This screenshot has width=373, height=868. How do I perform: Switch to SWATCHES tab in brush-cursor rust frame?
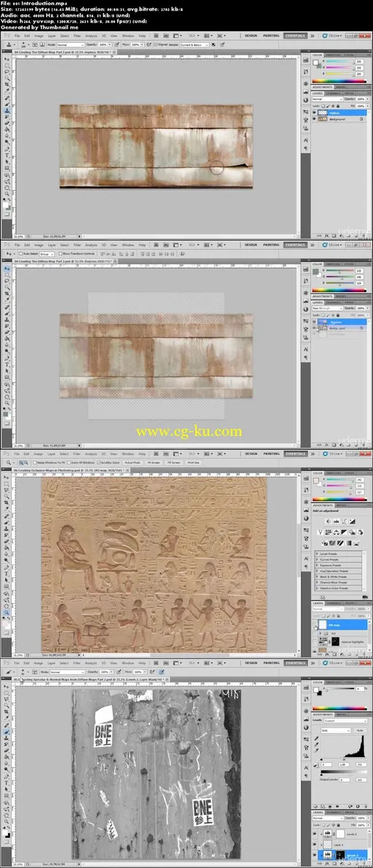[333, 55]
